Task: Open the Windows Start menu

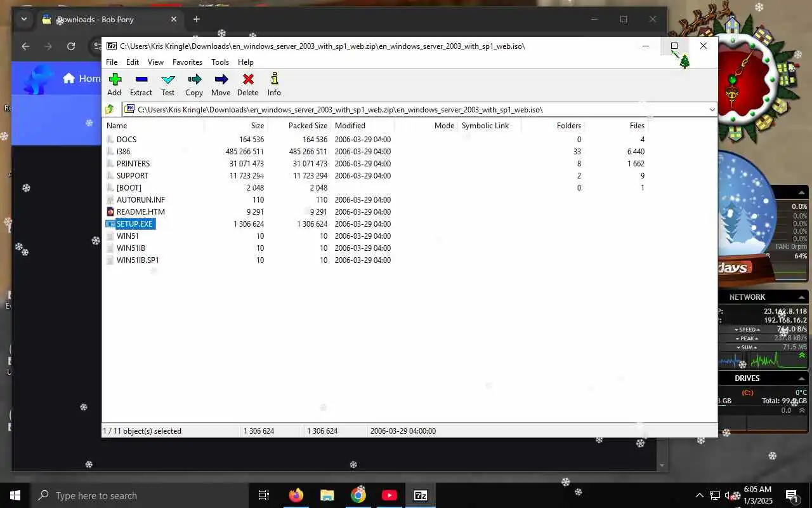Action: [15, 495]
